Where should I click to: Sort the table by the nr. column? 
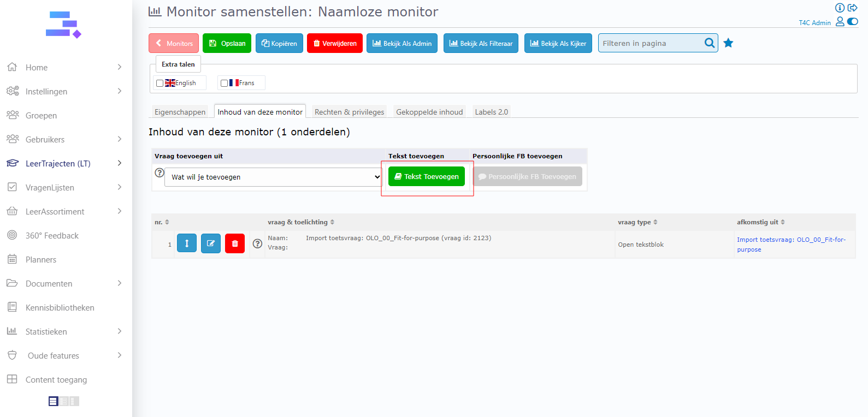[162, 222]
